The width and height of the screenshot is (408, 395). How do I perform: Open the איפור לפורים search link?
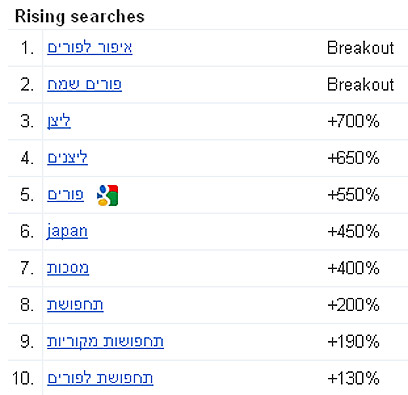[90, 48]
